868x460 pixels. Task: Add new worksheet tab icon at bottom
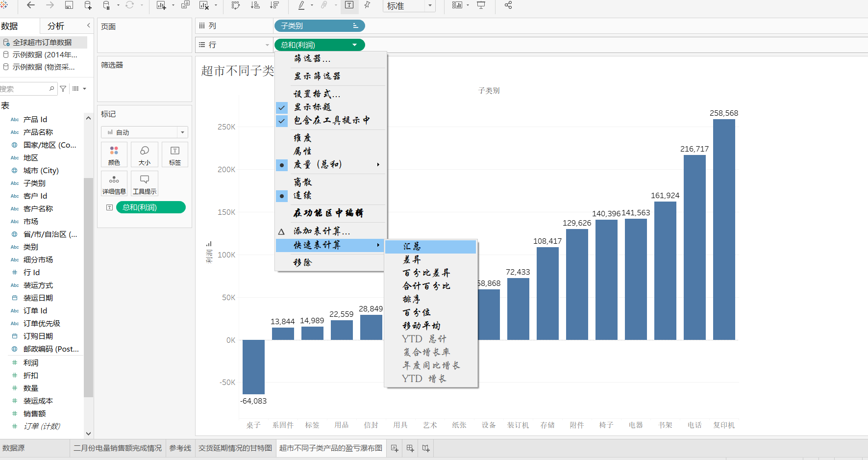tap(395, 448)
